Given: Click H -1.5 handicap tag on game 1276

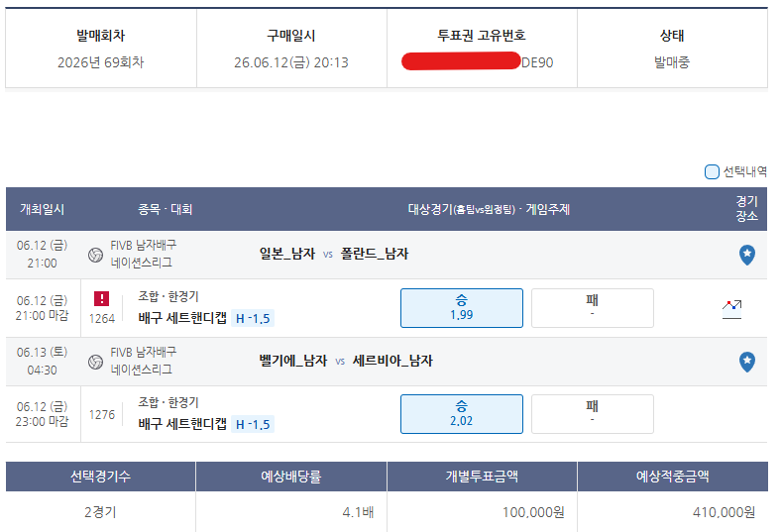Looking at the screenshot, I should [x=253, y=424].
